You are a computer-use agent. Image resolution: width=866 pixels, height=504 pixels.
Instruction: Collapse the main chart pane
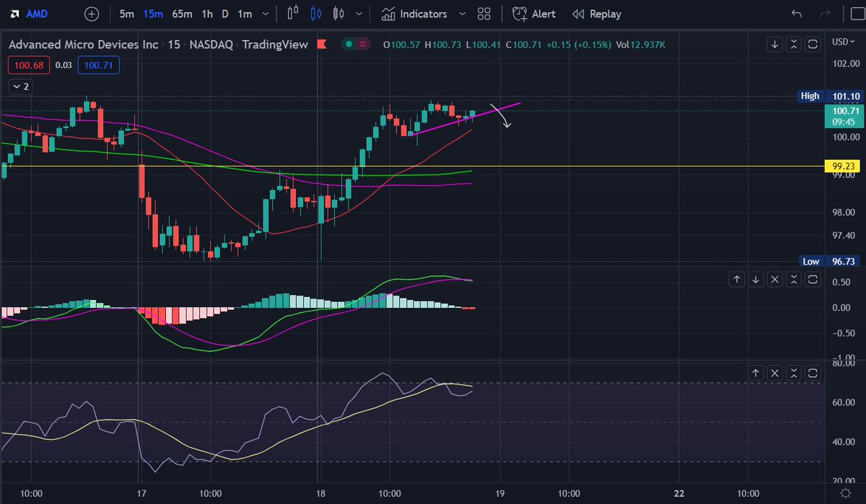point(794,44)
